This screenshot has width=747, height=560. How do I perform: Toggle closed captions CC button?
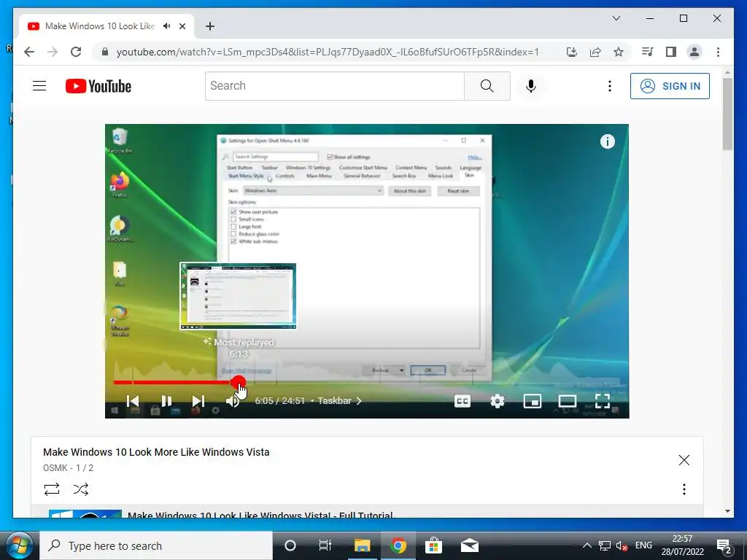[x=462, y=401]
